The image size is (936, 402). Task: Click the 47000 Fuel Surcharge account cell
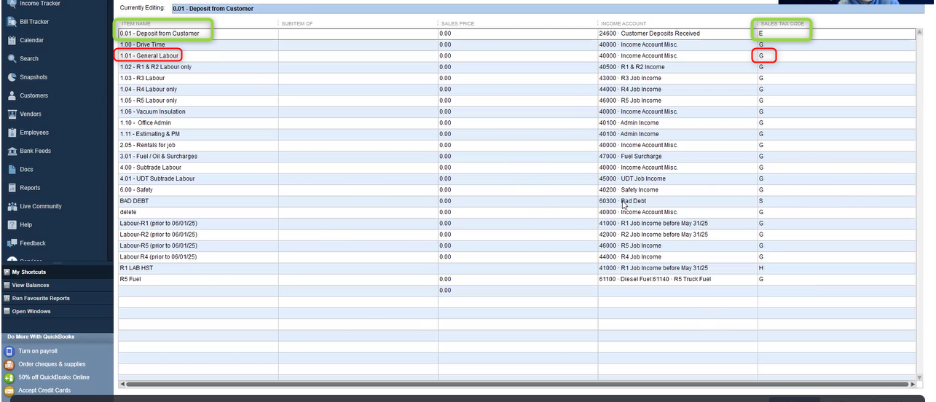678,156
